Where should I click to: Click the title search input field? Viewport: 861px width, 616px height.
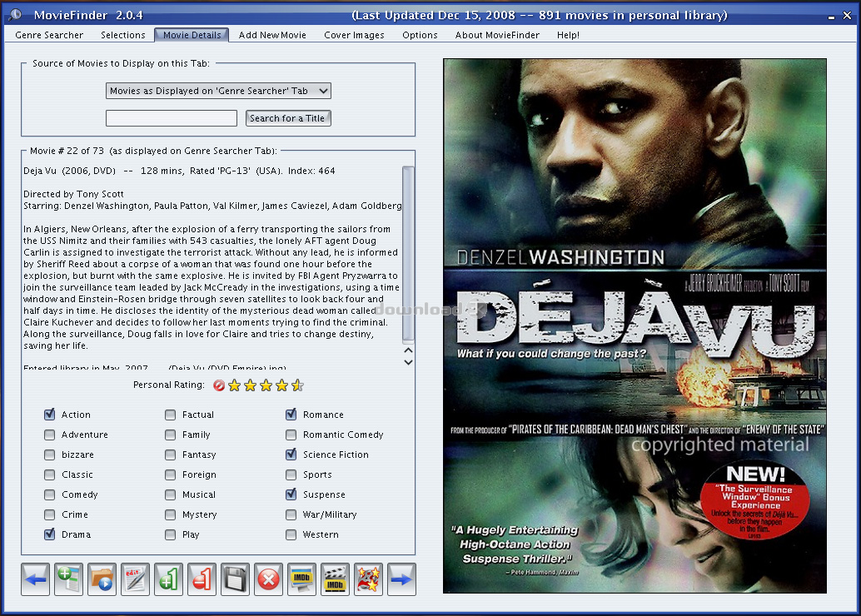[x=172, y=118]
